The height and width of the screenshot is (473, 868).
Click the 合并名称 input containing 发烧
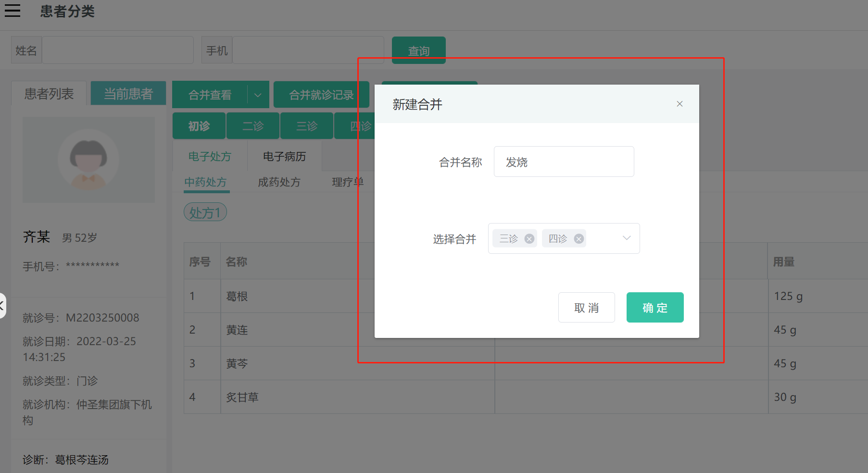pos(564,162)
